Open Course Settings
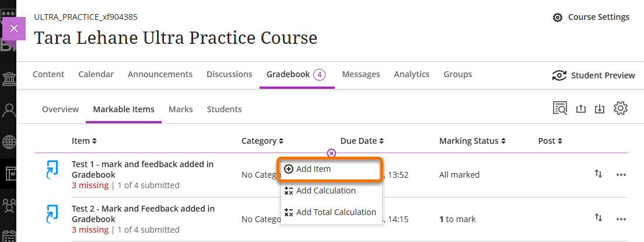 tap(591, 18)
